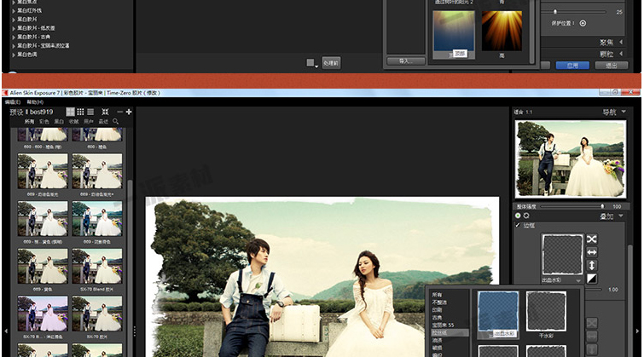Image resolution: width=644 pixels, height=357 pixels.
Task: Click the randomize border shuffle icon
Action: (x=591, y=239)
